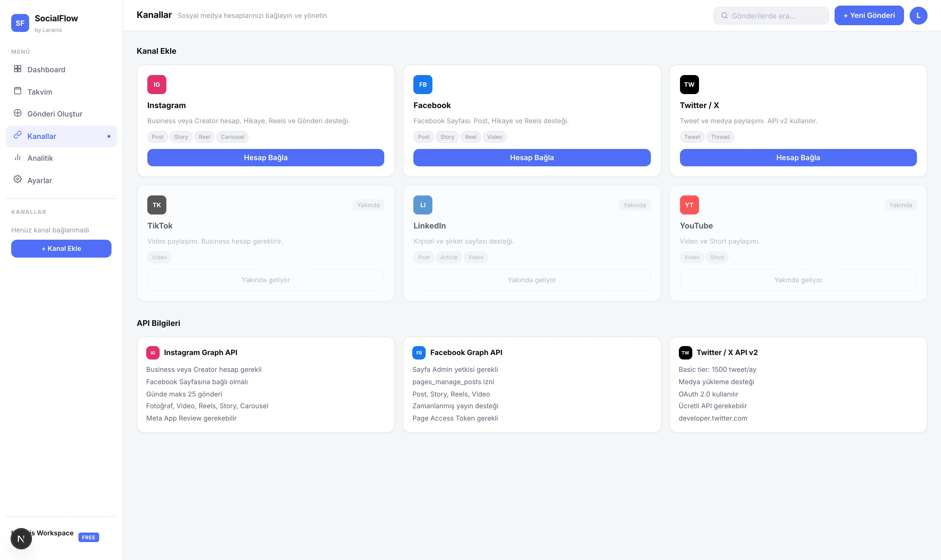Click the Instagram IG card icon
Image resolution: width=941 pixels, height=560 pixels.
pos(157,85)
